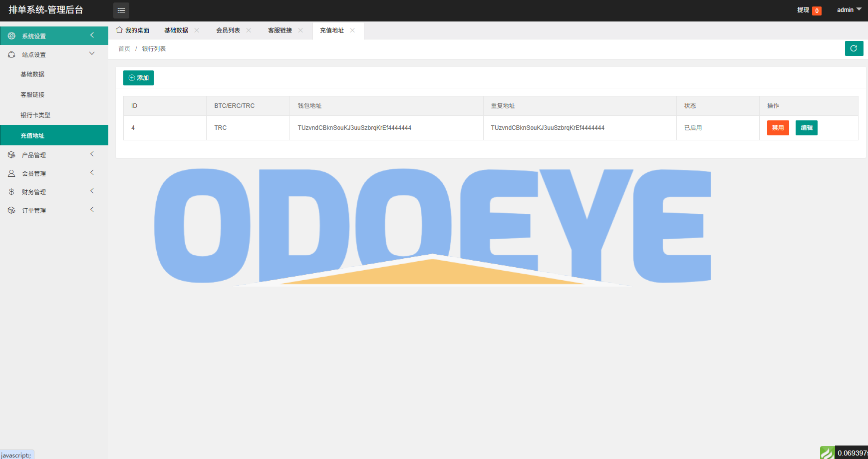Click the 系统设置 gear icon

(11, 36)
